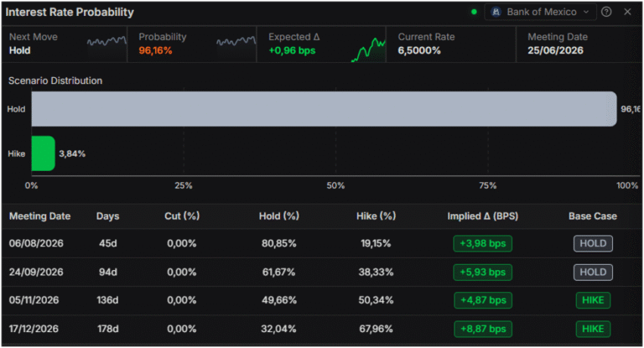Click the 19,15% hike cell

(376, 243)
